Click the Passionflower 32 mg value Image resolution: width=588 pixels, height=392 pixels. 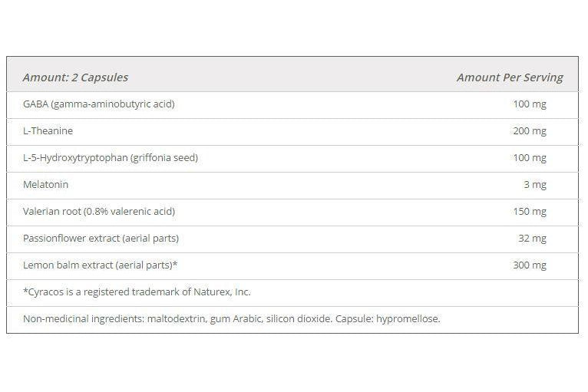(532, 239)
